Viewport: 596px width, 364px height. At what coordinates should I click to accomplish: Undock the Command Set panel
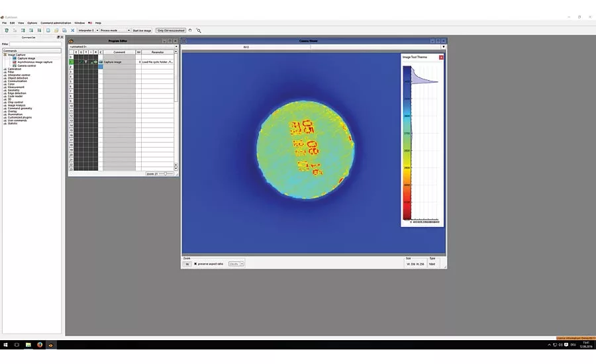[58, 37]
